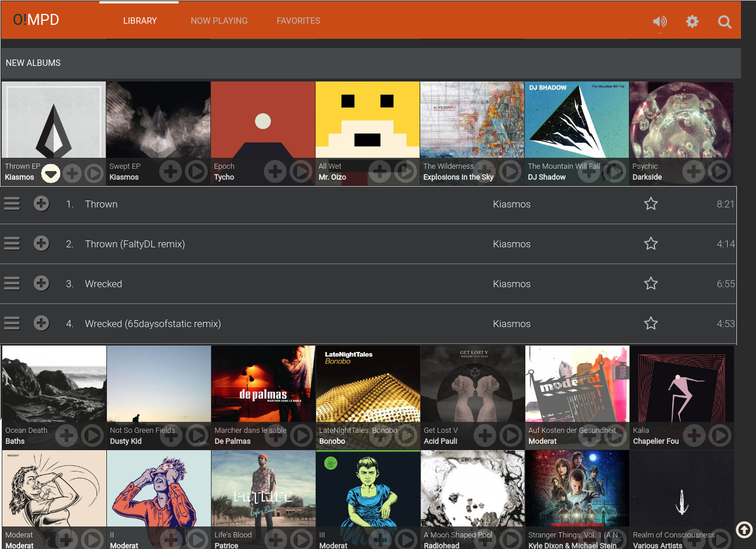Play Get Lost V by Acid Pauli
Image resolution: width=756 pixels, height=549 pixels.
(x=511, y=436)
